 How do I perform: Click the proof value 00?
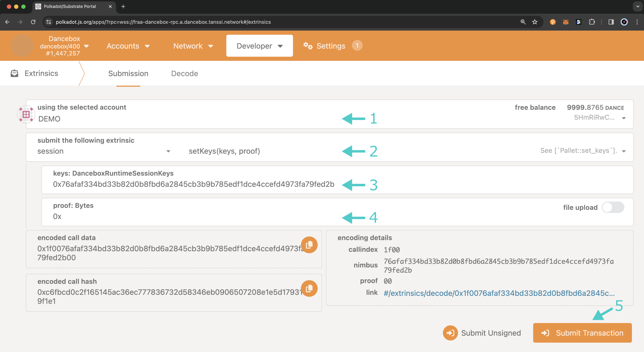388,281
